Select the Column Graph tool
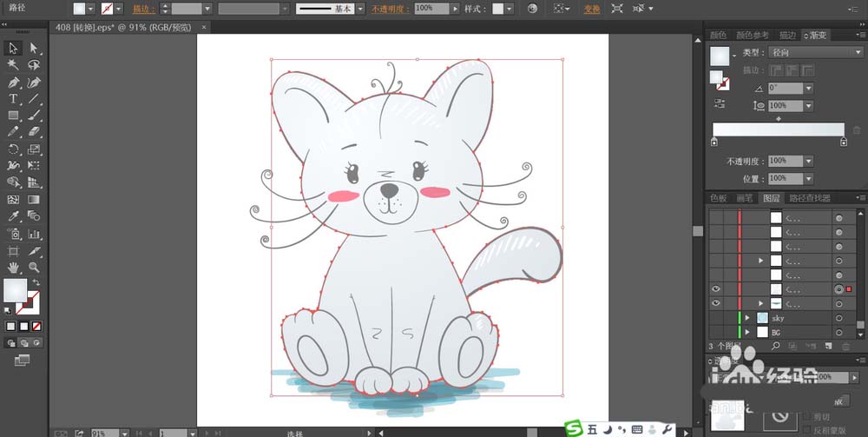The height and width of the screenshot is (437, 868). (x=35, y=233)
